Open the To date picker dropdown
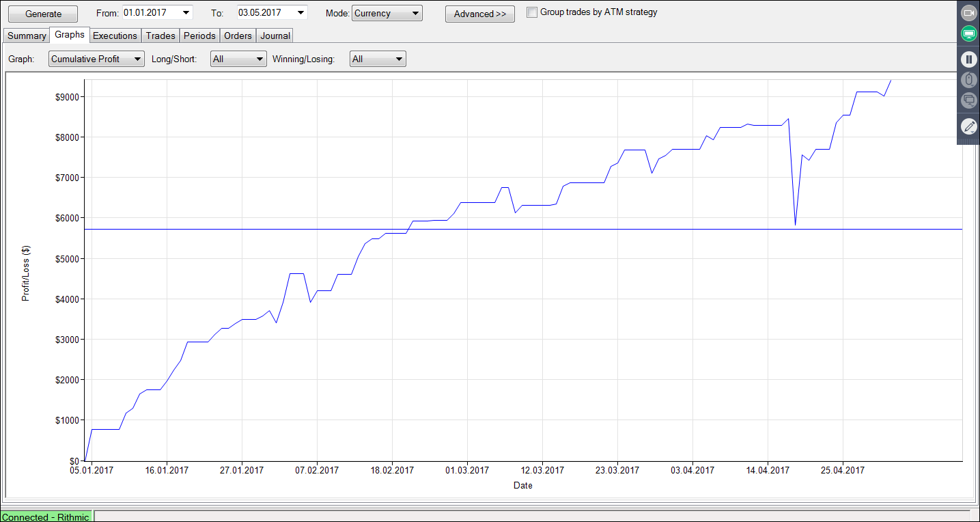 300,12
